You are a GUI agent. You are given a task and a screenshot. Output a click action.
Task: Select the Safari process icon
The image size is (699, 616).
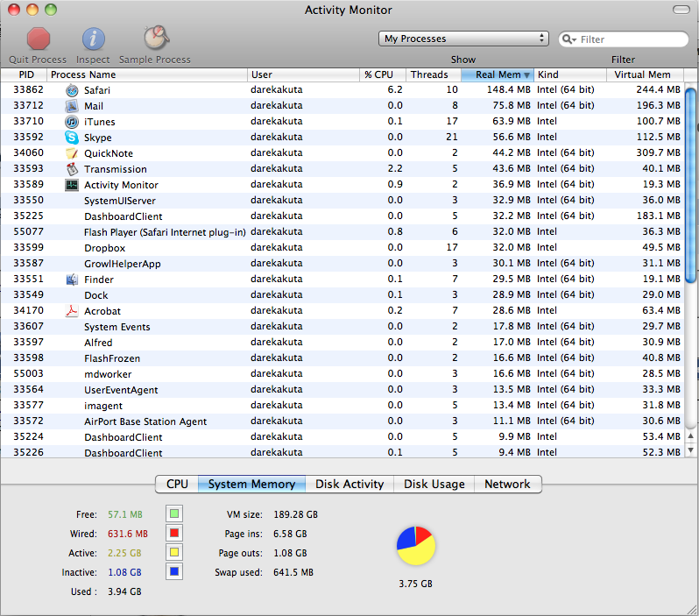(72, 90)
